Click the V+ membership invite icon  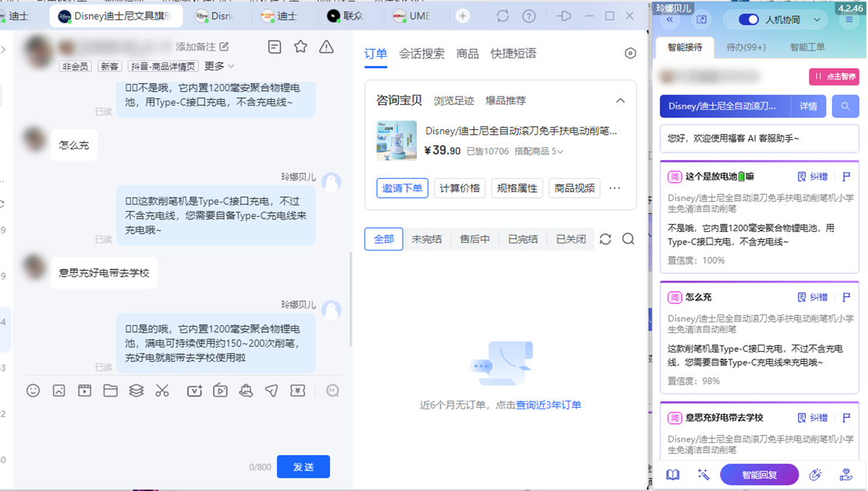pos(194,391)
